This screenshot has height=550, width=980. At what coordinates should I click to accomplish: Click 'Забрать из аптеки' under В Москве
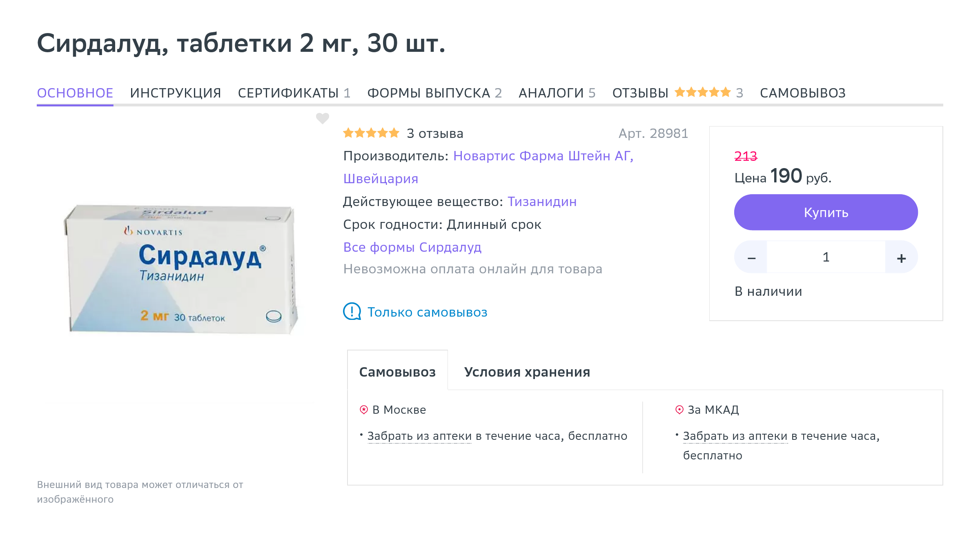click(x=419, y=436)
